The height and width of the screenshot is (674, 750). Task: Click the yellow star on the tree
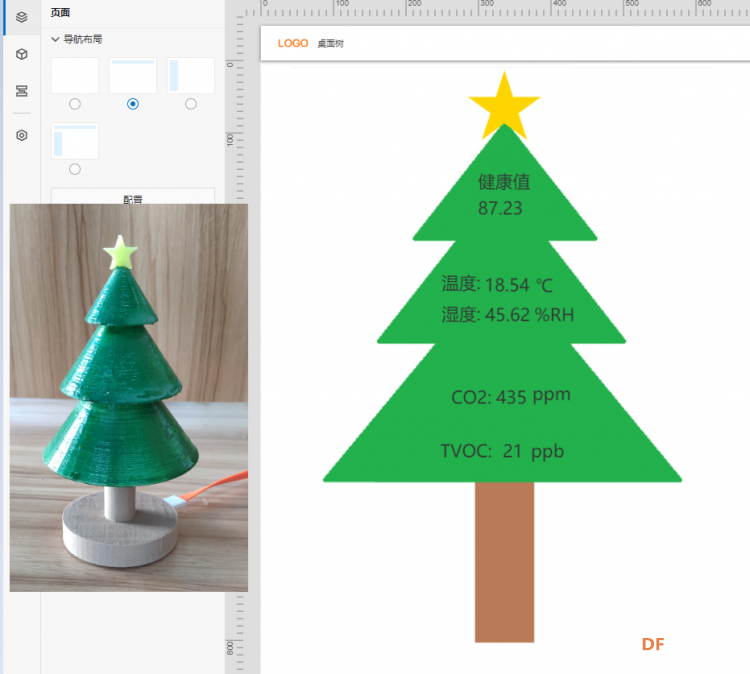(504, 105)
